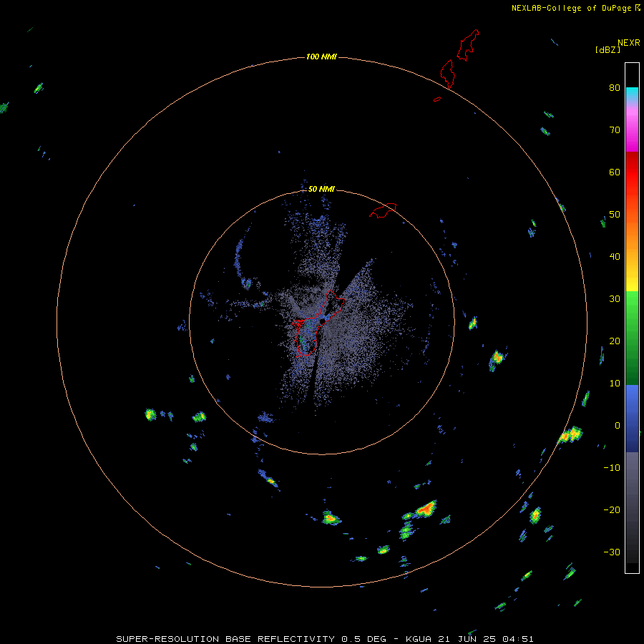The height and width of the screenshot is (644, 644).
Task: Click the -20 value on the dBZ scale
Action: click(x=612, y=509)
